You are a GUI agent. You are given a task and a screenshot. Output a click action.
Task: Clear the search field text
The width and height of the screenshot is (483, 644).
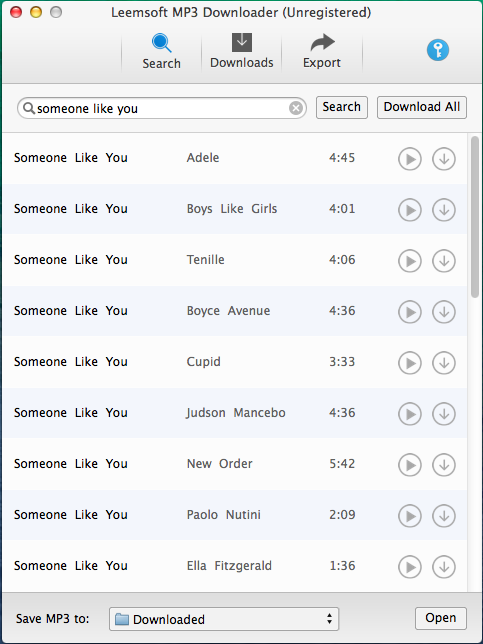point(296,108)
